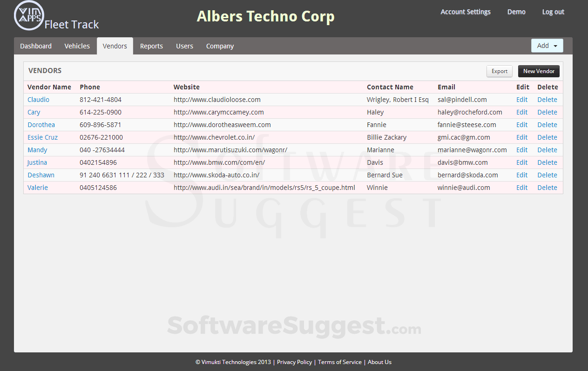Image resolution: width=588 pixels, height=371 pixels.
Task: Edit the Justina vendor row
Action: pyautogui.click(x=522, y=162)
